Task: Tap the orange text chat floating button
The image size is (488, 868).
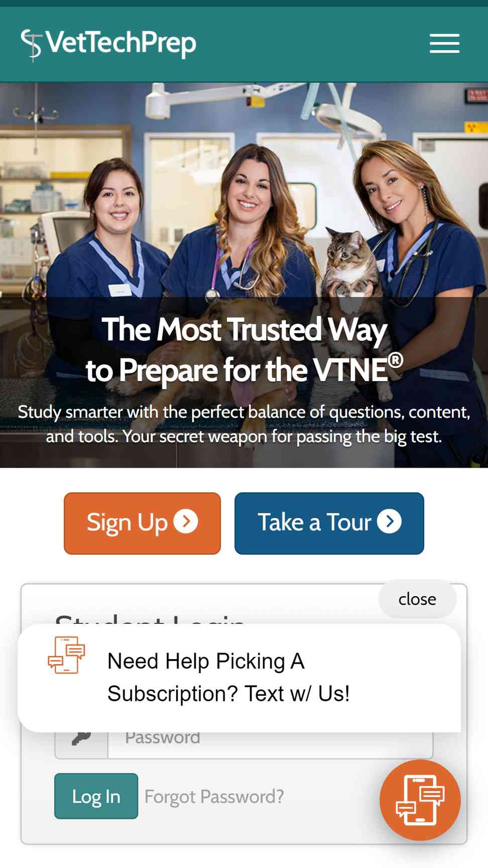Action: tap(420, 800)
